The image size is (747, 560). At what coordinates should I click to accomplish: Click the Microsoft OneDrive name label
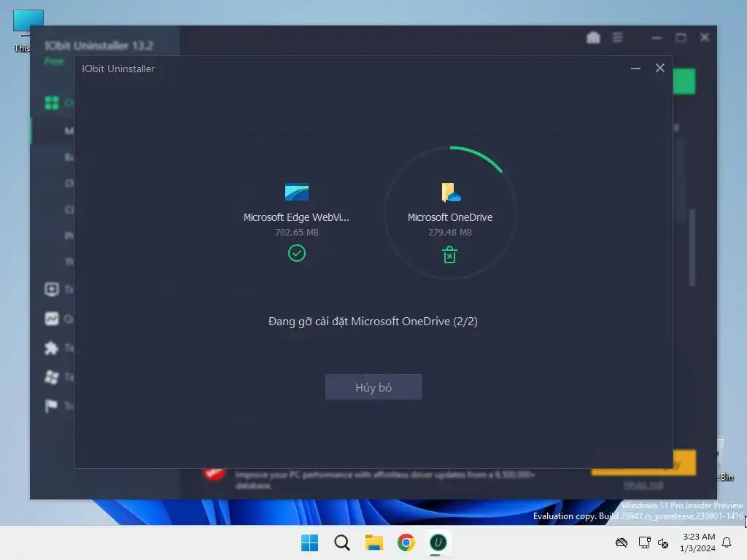coord(449,217)
